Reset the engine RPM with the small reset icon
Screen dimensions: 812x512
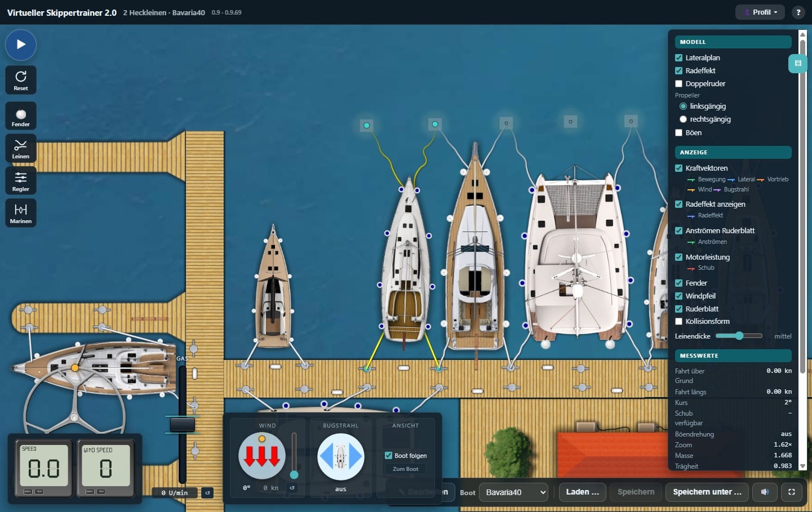point(207,493)
